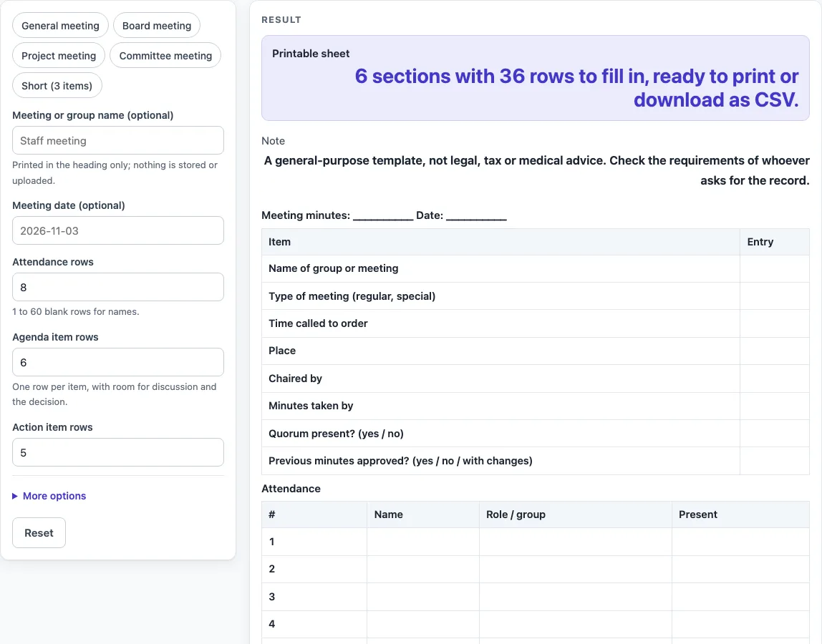Choose the Board meeting preset
The image size is (822, 644).
coord(157,26)
